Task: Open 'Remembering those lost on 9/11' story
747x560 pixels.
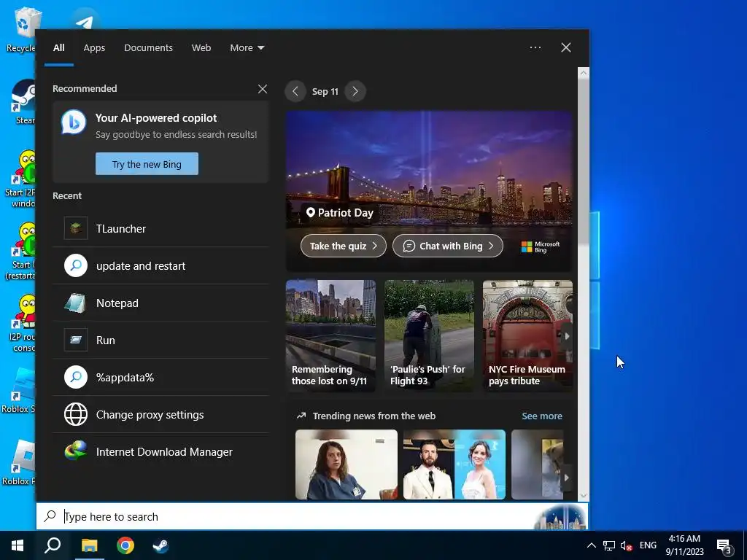Action: 330,336
